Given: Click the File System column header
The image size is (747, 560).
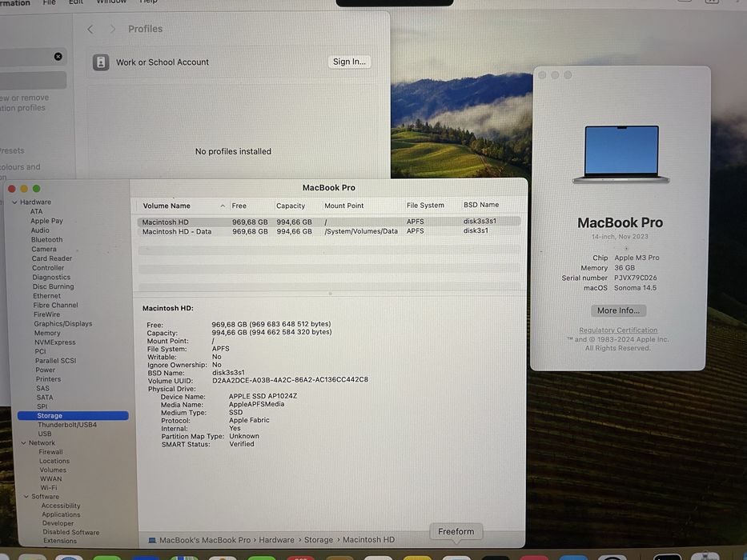Looking at the screenshot, I should coord(425,206).
